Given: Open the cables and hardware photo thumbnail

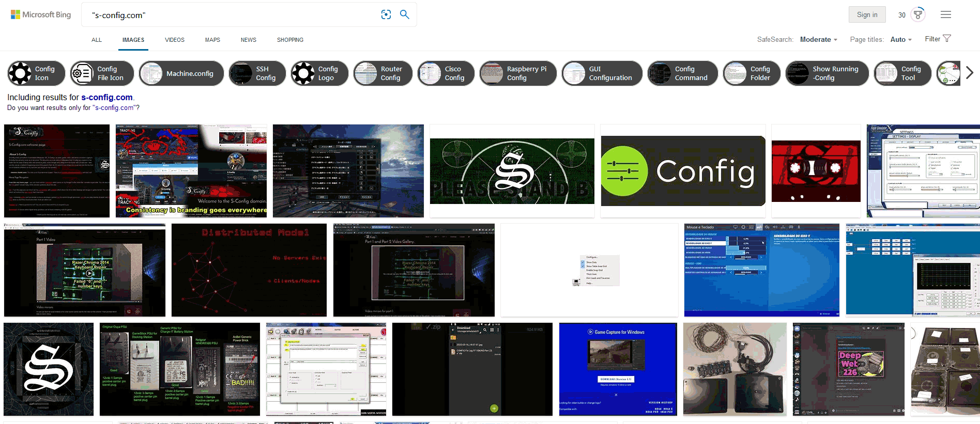Looking at the screenshot, I should click(735, 369).
